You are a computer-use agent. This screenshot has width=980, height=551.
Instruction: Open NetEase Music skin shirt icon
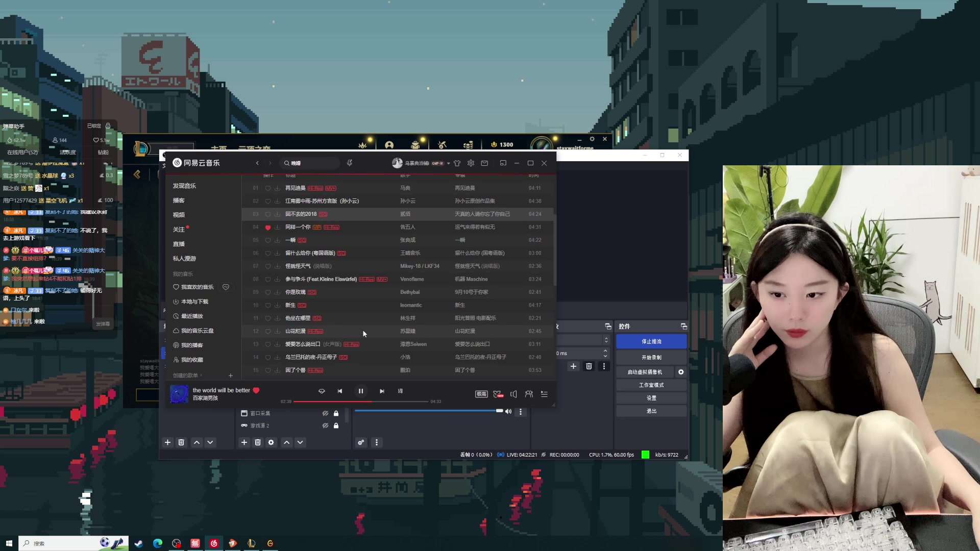[x=457, y=163]
